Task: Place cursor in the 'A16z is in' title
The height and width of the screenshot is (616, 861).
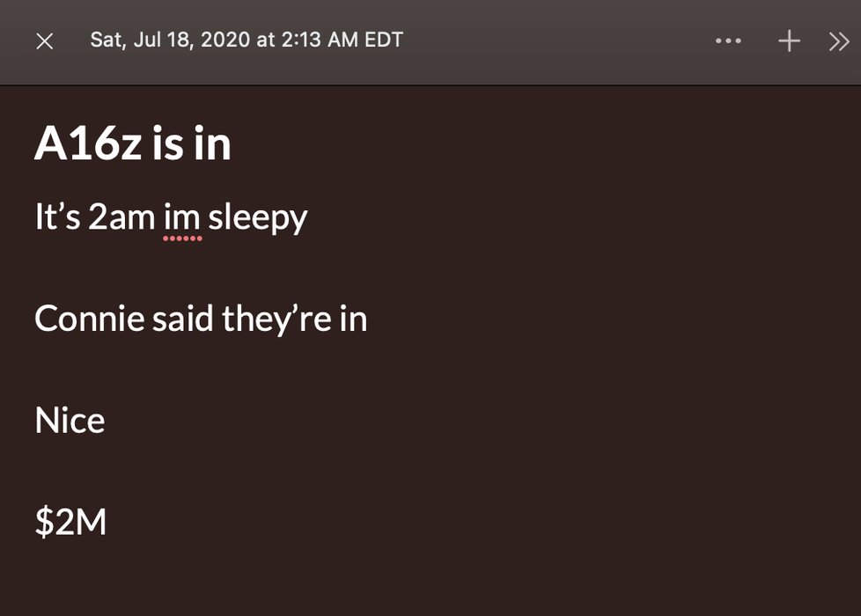Action: click(132, 143)
